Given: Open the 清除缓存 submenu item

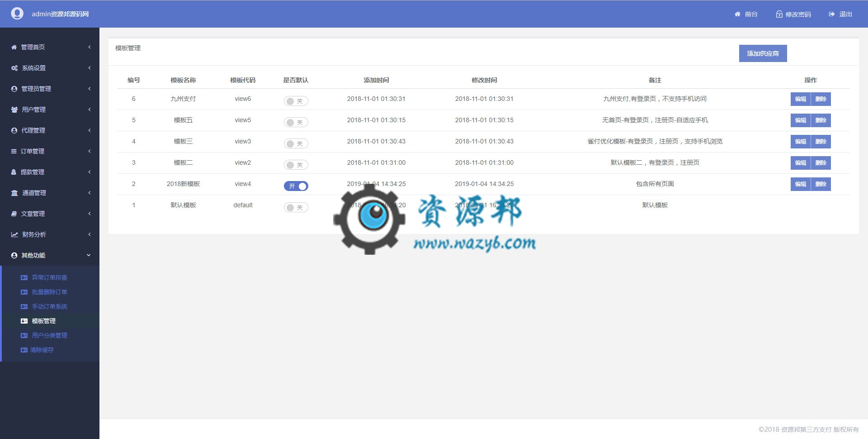Looking at the screenshot, I should pos(42,350).
